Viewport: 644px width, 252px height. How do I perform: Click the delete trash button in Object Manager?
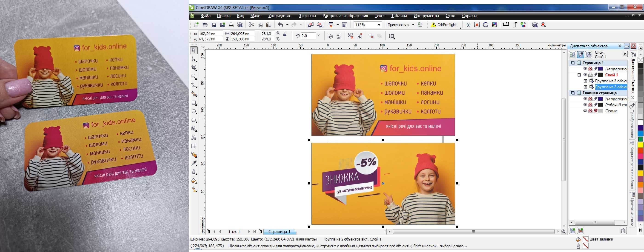(623, 230)
